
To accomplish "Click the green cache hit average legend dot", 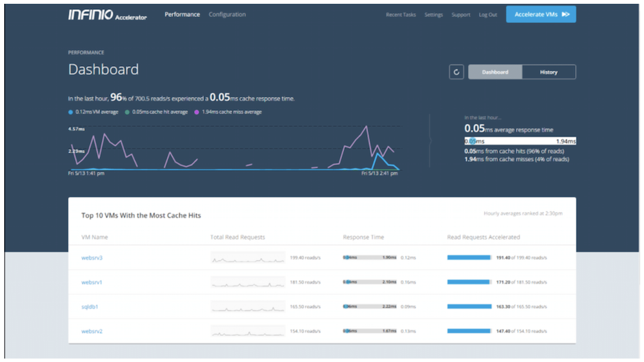I will (x=127, y=112).
